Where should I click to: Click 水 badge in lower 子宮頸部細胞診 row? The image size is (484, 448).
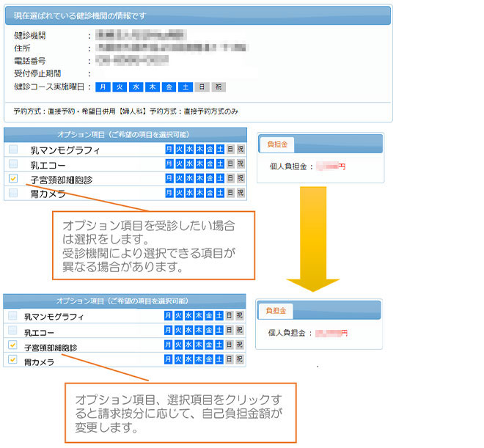[x=188, y=345]
